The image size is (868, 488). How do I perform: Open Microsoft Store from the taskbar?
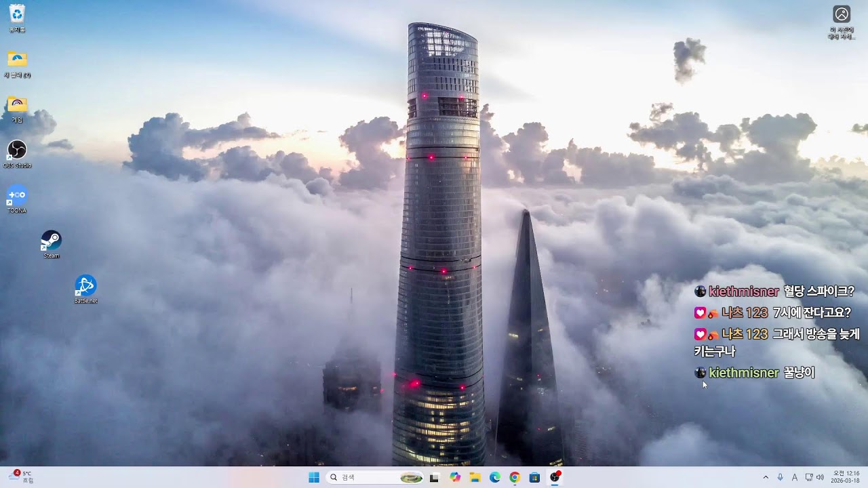535,477
